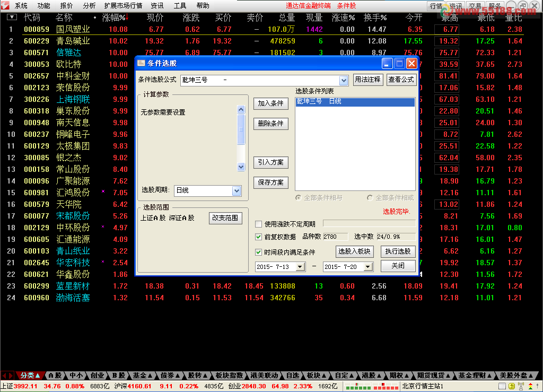This screenshot has height=392, width=543.
Task: Click the left arrow before the 分类 tab
Action: (x=4, y=376)
